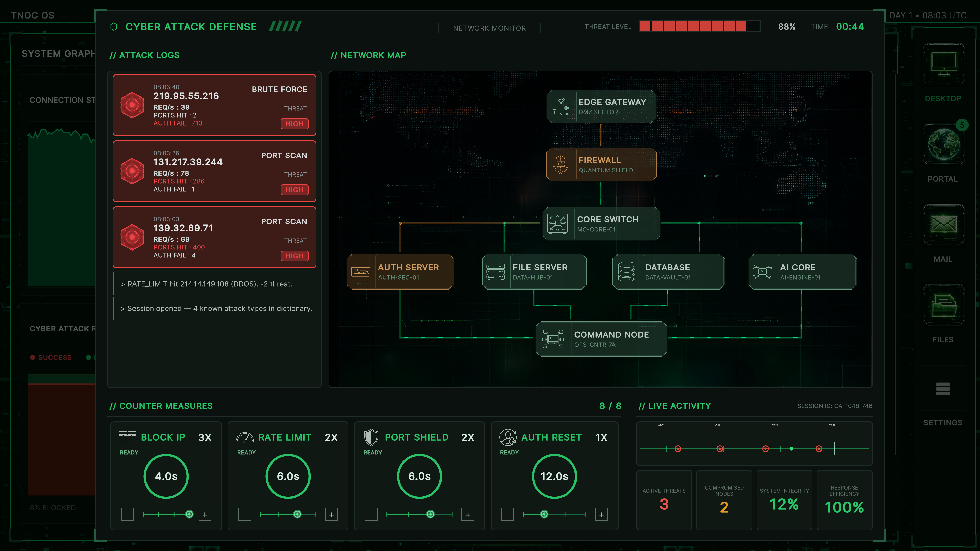Screen dimensions: 980x551
Task: Open the Desktop icon in the sidebar
Action: pos(944,64)
